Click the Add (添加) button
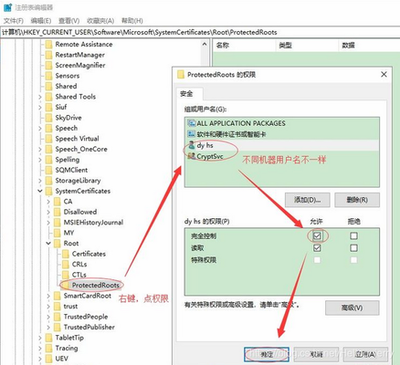The image size is (400, 365). [x=307, y=200]
